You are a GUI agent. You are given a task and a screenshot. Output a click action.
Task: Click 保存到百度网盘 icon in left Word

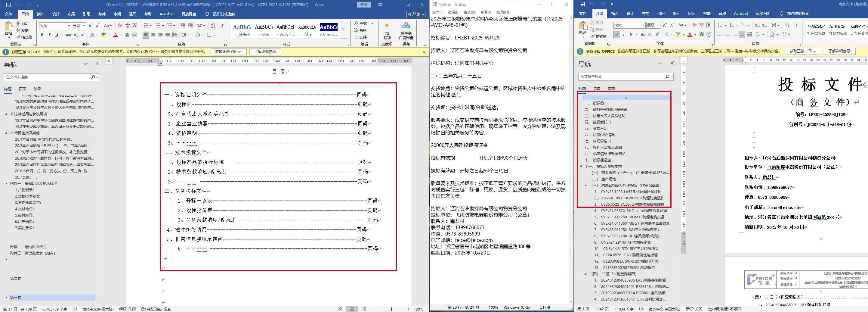pyautogui.click(x=406, y=31)
